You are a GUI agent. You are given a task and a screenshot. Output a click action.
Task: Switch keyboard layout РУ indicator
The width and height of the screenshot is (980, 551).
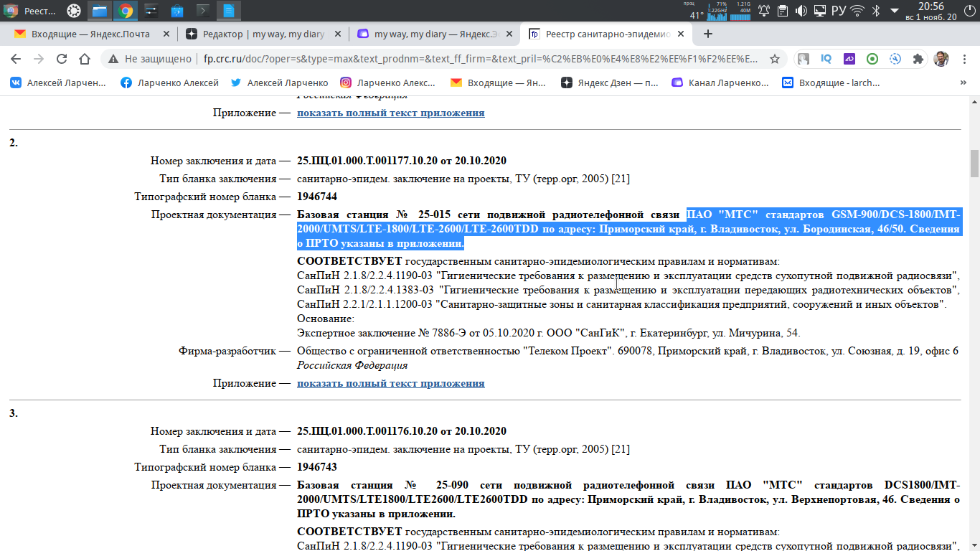click(x=839, y=11)
